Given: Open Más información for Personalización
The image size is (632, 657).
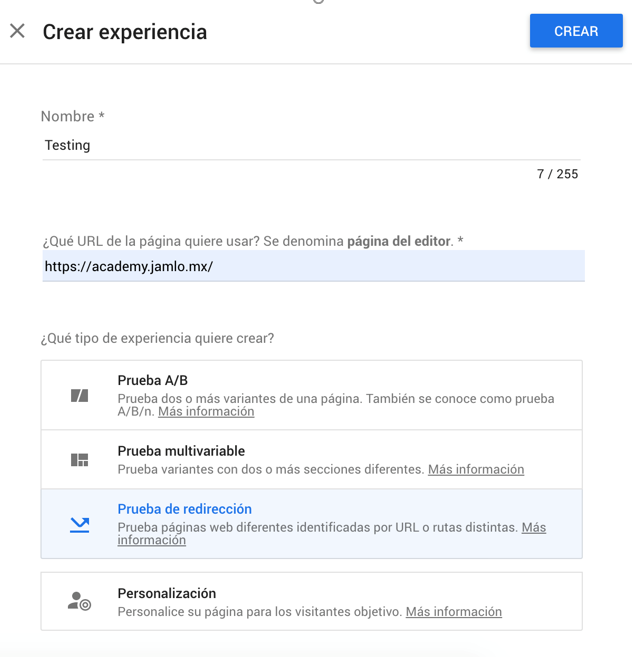Looking at the screenshot, I should click(x=453, y=612).
